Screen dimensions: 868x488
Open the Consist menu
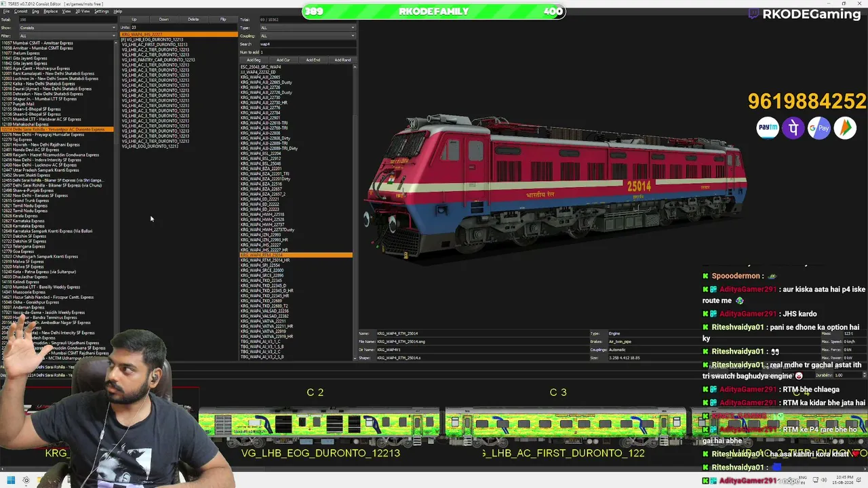coord(20,12)
